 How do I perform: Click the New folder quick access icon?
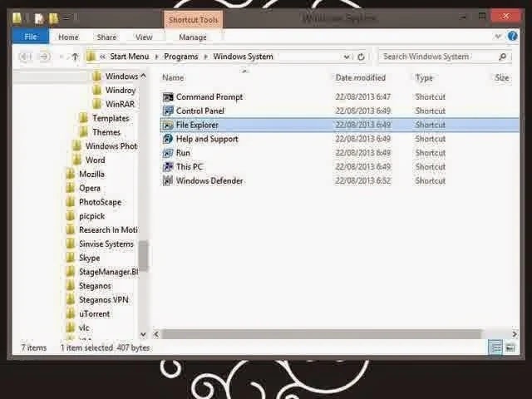point(53,17)
